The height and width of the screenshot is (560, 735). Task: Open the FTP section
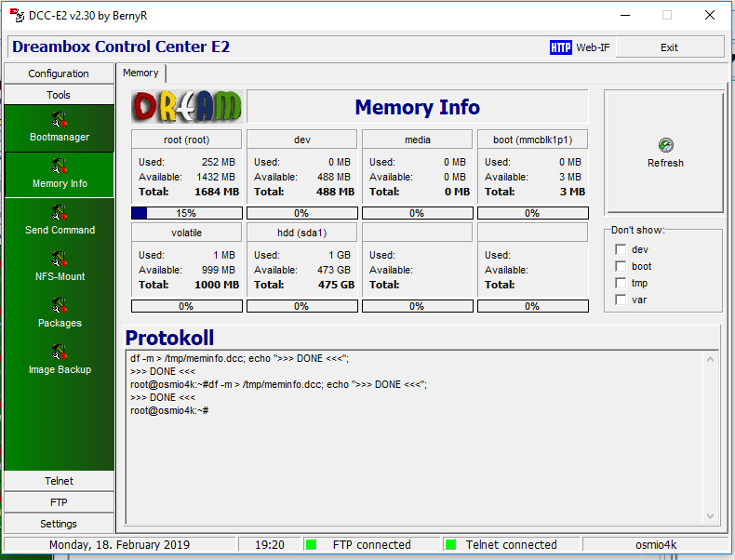click(x=59, y=502)
